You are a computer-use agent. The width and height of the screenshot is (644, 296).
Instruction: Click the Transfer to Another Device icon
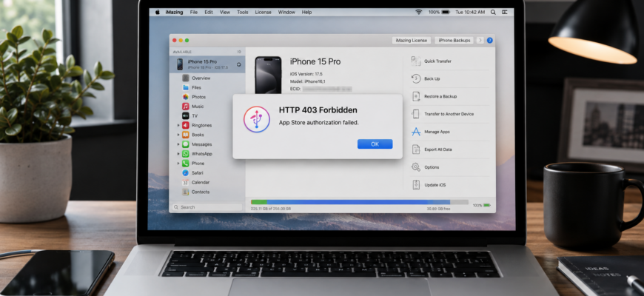[x=416, y=114]
